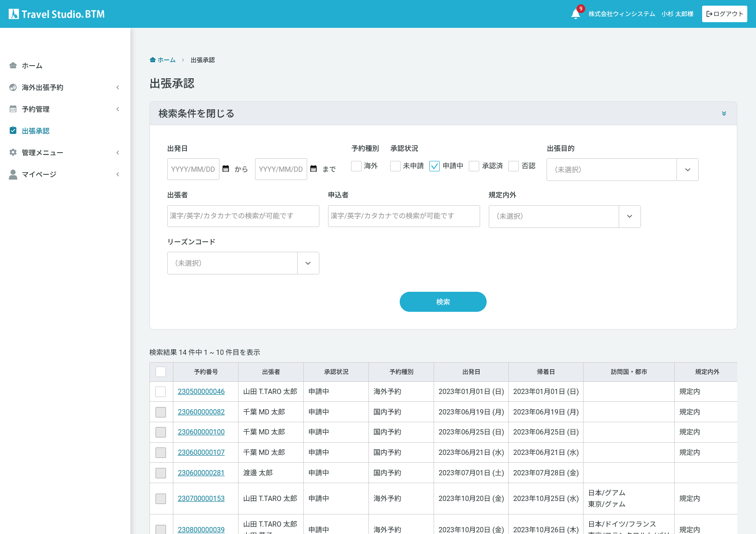Select the checkbox for reservation 230600000281
Screen dimensions: 756x534
point(161,473)
